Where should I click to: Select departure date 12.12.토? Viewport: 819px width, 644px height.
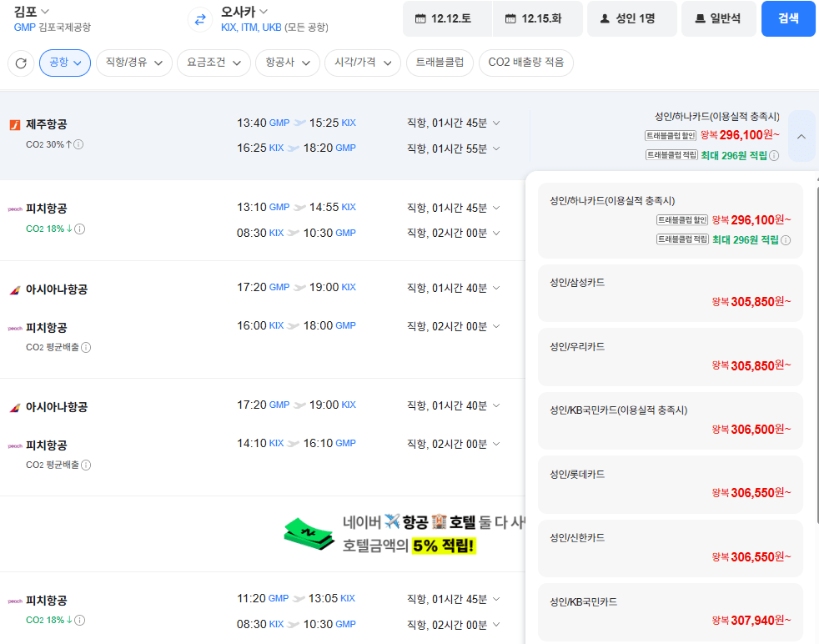(447, 19)
